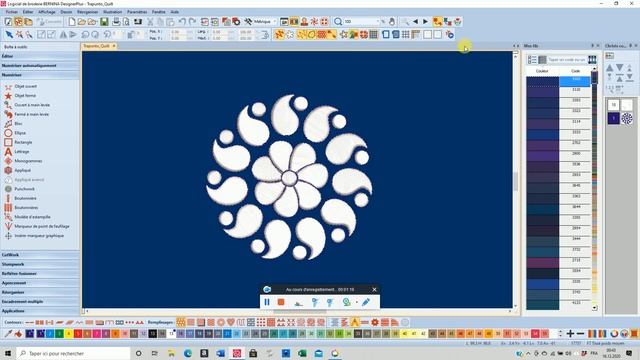Screen dimensions: 640x360
Task: Open Excel from the taskbar
Action: pyautogui.click(x=302, y=353)
